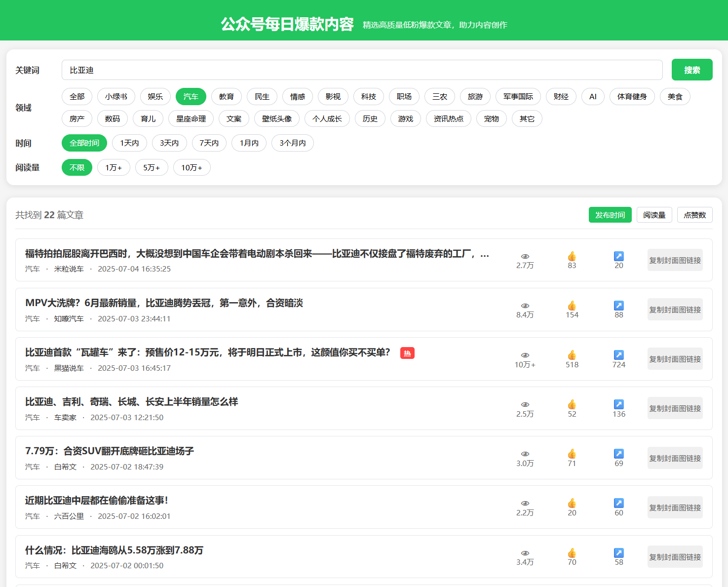Select the 星座命理 domain tab

point(191,119)
